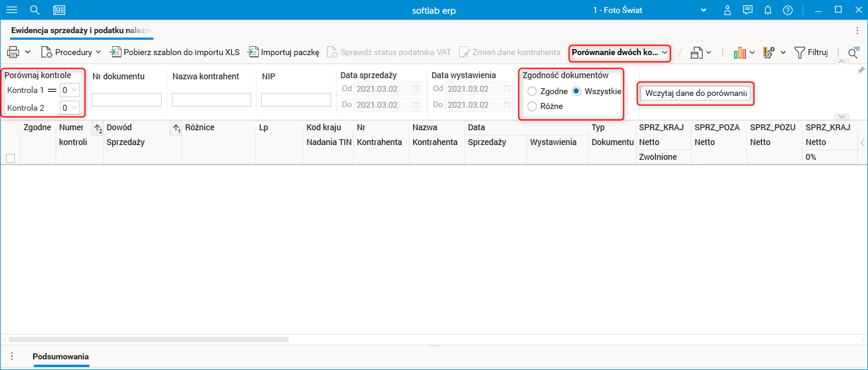868x370 pixels.
Task: Open the chat messages icon
Action: pyautogui.click(x=748, y=10)
